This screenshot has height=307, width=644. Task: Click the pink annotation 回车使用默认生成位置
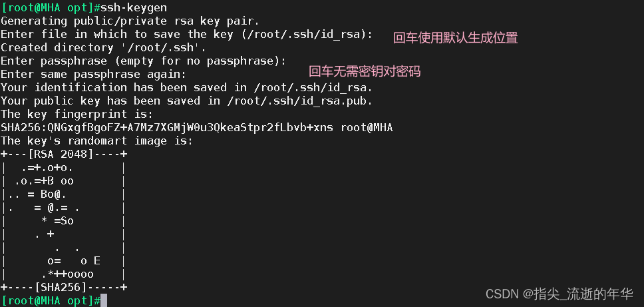pyautogui.click(x=456, y=38)
